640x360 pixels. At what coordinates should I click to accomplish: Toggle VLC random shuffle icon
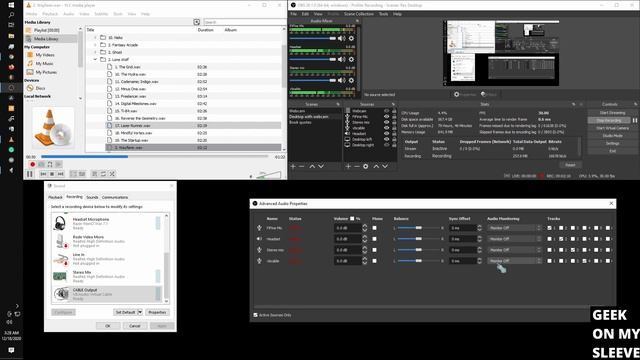[x=112, y=174]
